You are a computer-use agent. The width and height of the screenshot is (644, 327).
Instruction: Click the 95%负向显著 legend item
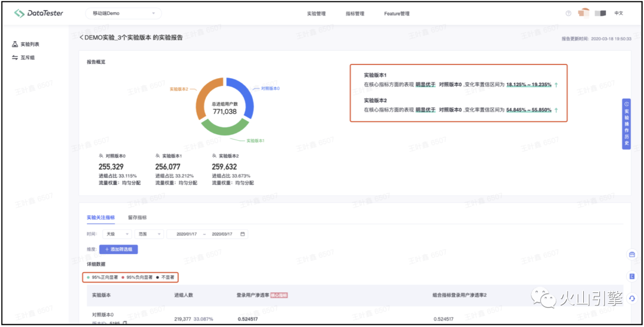137,277
